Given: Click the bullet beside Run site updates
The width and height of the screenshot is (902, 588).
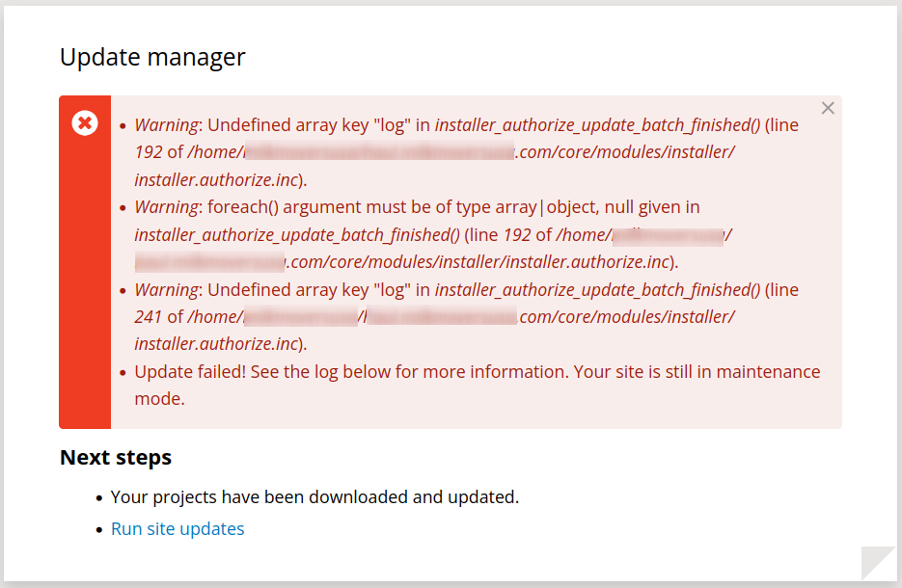Looking at the screenshot, I should (x=99, y=529).
